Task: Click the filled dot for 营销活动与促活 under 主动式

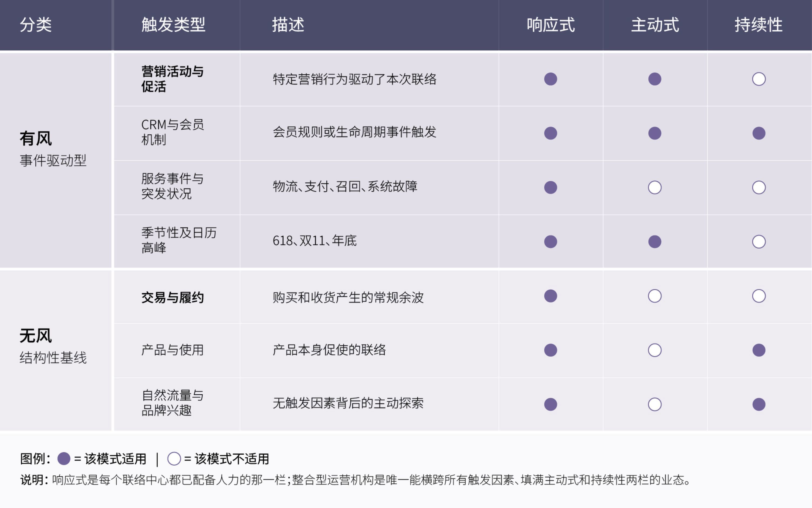Action: point(654,79)
